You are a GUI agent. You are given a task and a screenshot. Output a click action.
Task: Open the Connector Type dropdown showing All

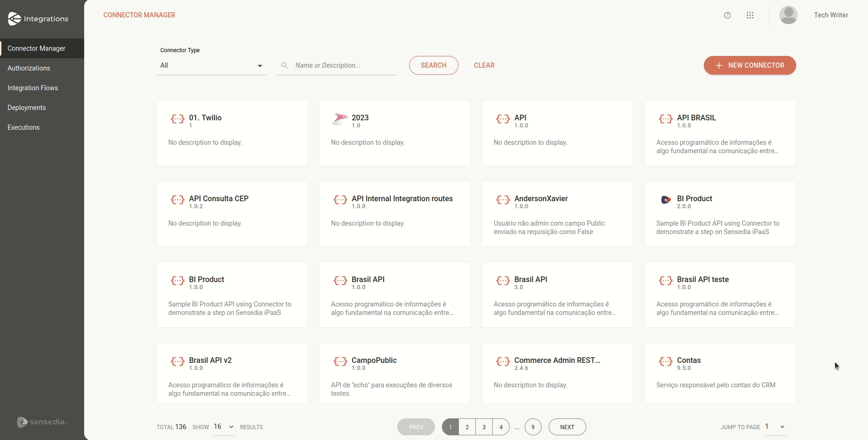(211, 65)
